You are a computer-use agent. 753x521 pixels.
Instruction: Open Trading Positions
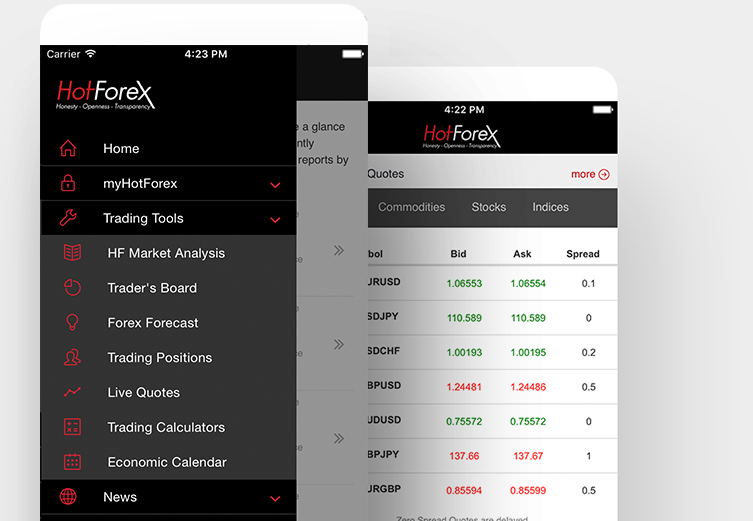click(x=168, y=357)
